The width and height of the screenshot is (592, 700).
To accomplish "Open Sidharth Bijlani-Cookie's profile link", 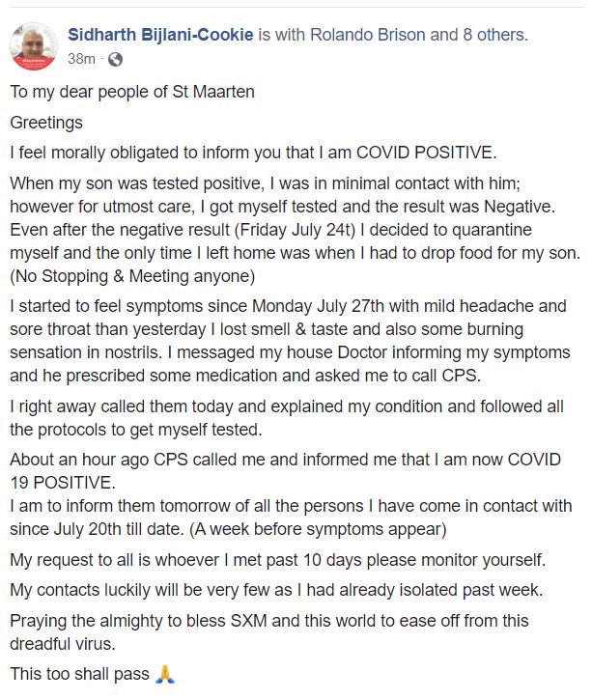I will coord(160,35).
